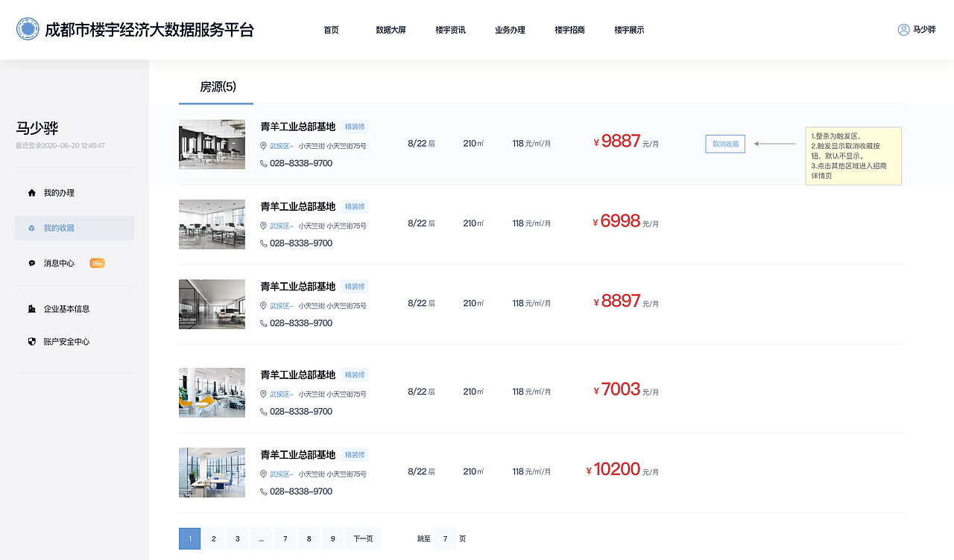
Task: Click the phone icon next to 028-8338-9700
Action: coord(262,163)
